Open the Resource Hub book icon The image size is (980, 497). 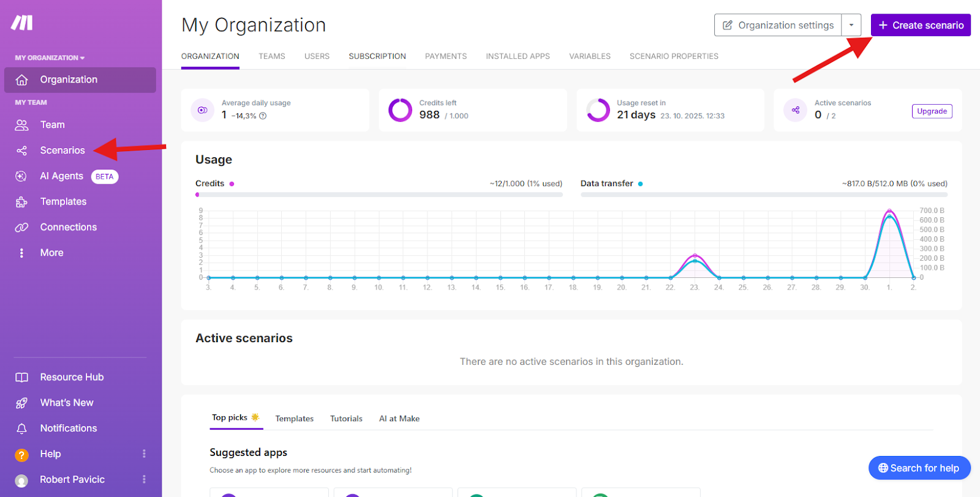pos(21,378)
